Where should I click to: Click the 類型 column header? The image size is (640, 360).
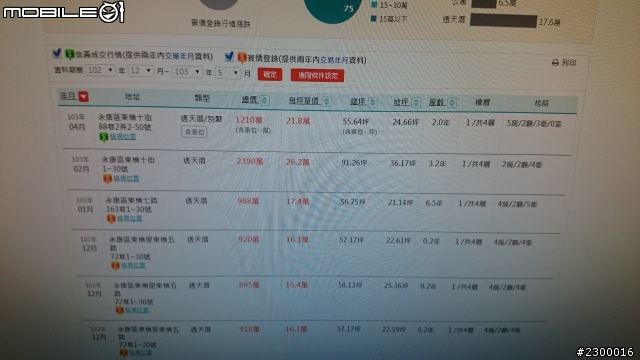pos(202,98)
